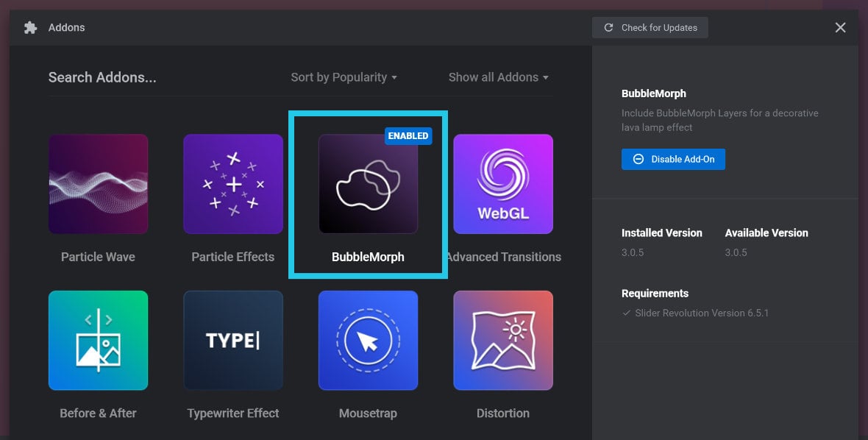This screenshot has height=440, width=868.
Task: Click the 'Distortion' label
Action: click(503, 414)
